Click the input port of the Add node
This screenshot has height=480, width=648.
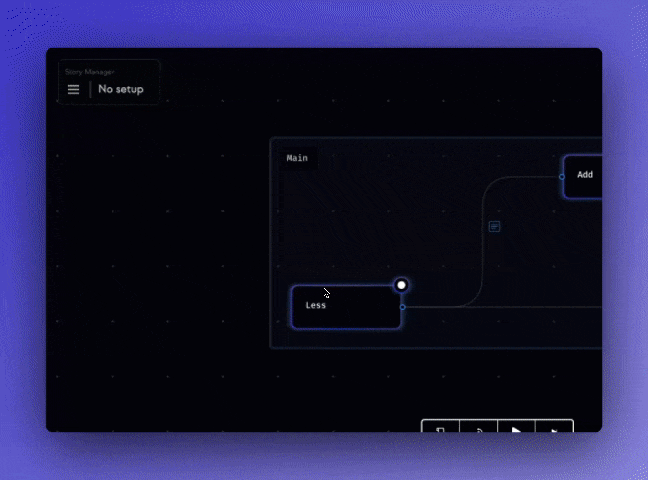point(562,177)
